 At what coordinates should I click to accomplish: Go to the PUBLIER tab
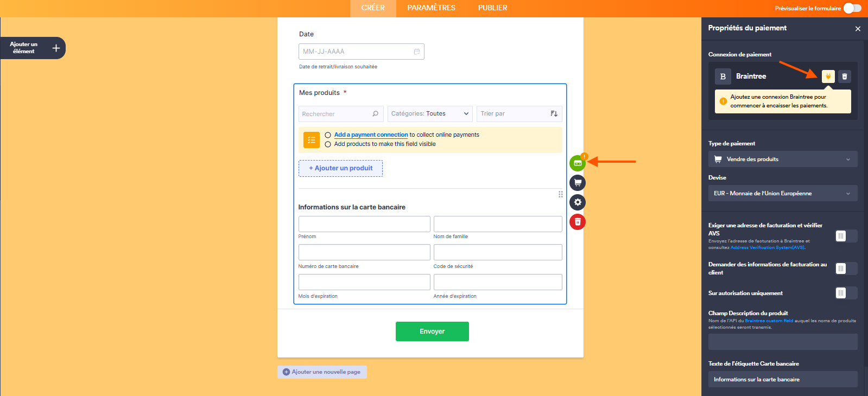pos(492,8)
